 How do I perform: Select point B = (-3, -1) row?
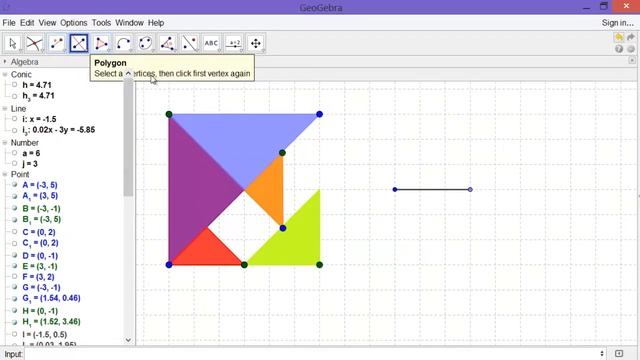(x=41, y=209)
